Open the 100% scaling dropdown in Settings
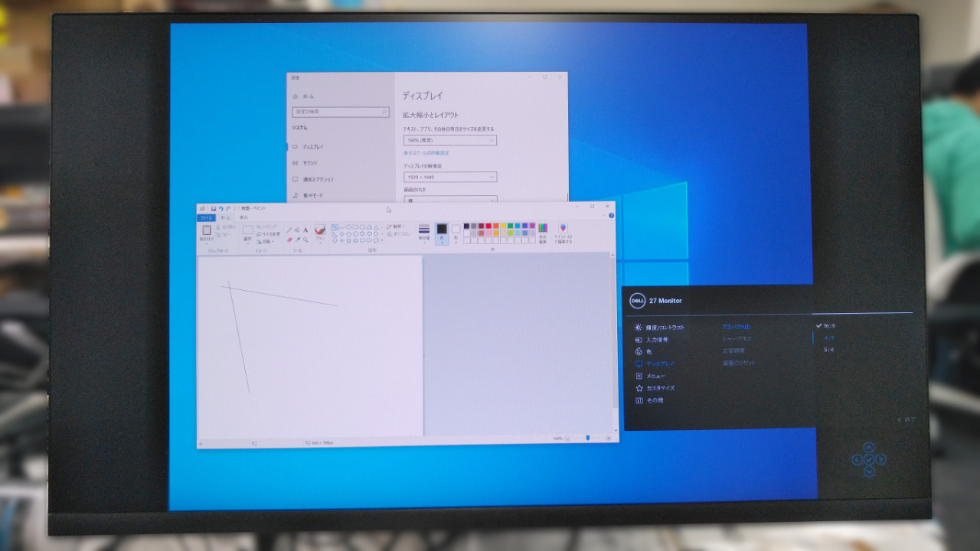The image size is (980, 551). tap(449, 140)
